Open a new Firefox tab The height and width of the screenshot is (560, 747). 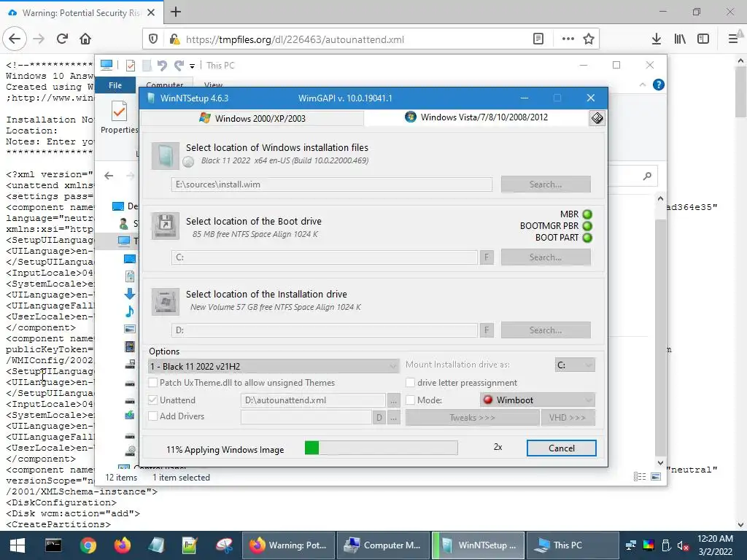(x=176, y=12)
